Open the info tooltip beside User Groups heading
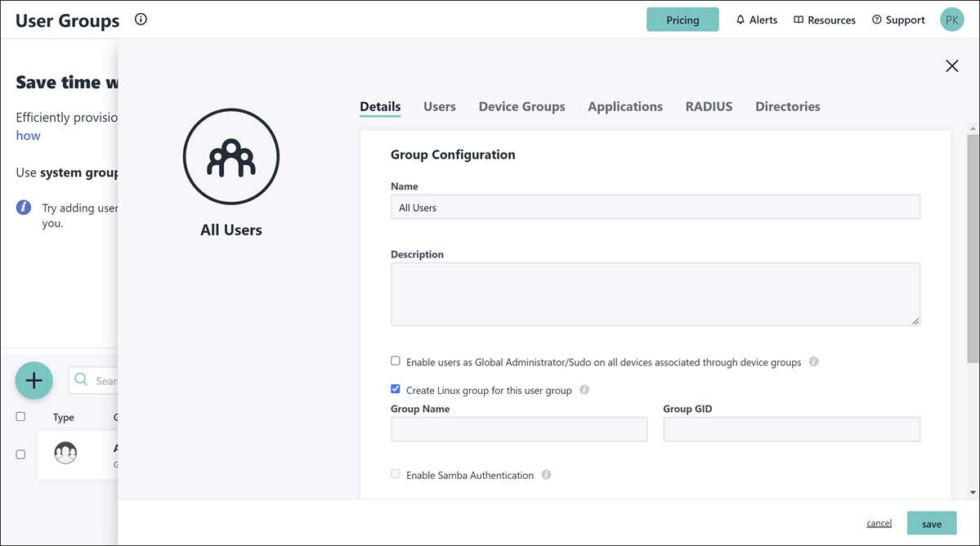Screen dimensions: 980x546 141,19
